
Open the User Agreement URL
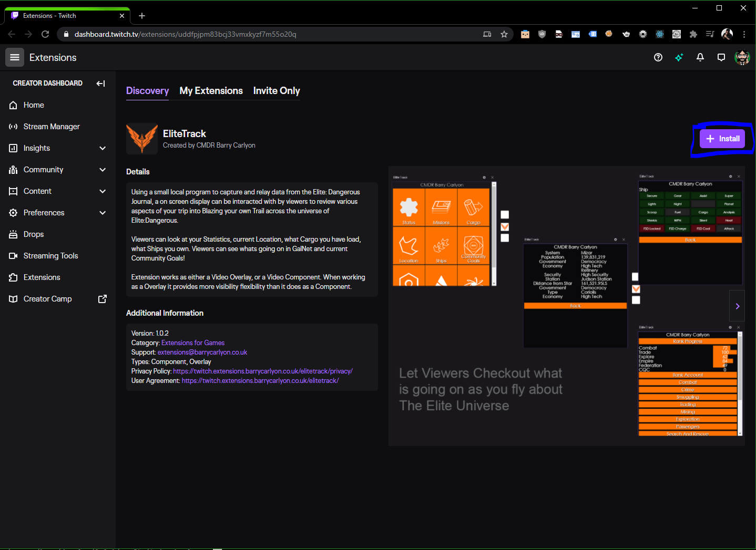point(260,381)
